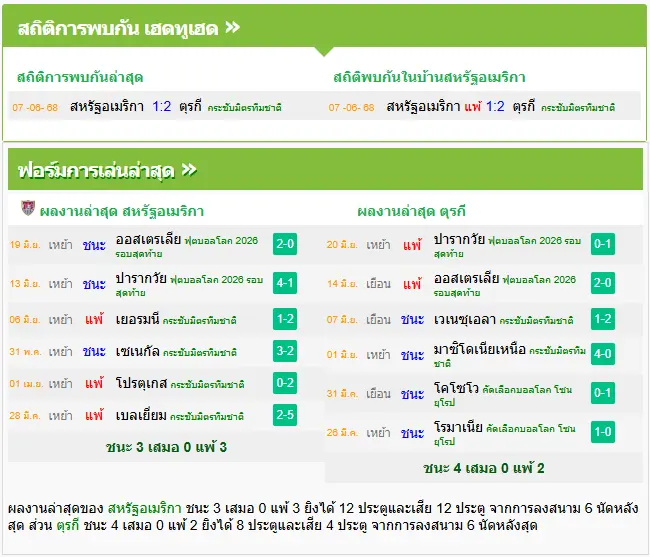The height and width of the screenshot is (557, 650).
Task: Click the 2-5 score badge for เบลเยี่ยม
Action: [x=285, y=414]
